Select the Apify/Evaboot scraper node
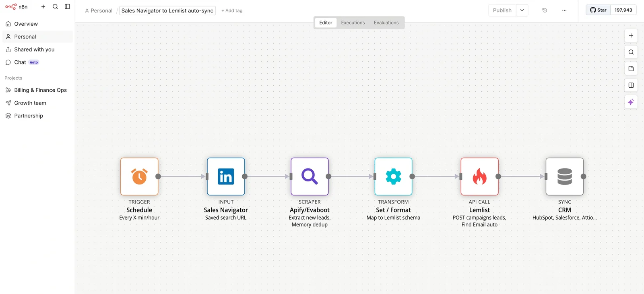Image resolution: width=644 pixels, height=294 pixels. click(310, 177)
